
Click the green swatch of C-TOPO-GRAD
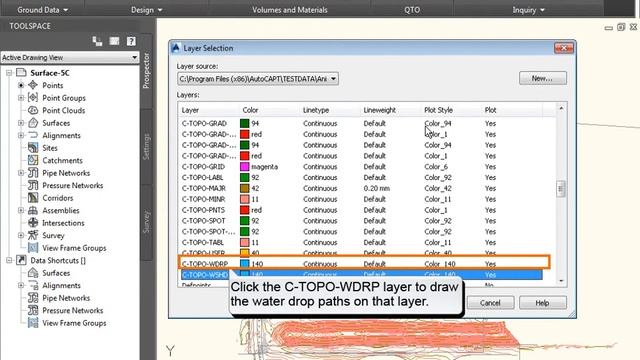tap(244, 123)
